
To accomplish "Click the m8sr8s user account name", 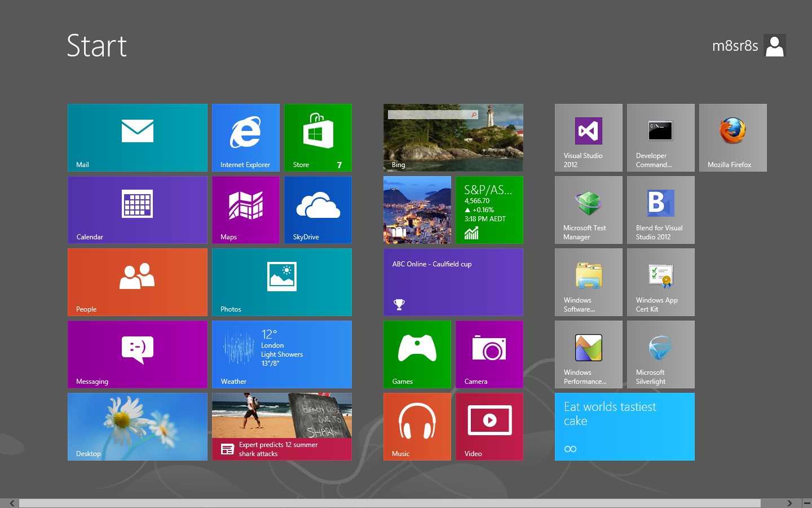I will point(735,46).
